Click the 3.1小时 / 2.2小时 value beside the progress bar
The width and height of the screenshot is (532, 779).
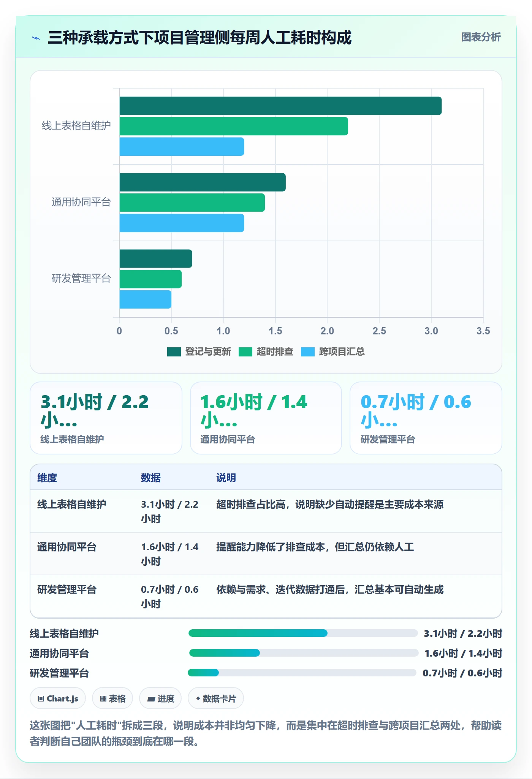point(463,633)
